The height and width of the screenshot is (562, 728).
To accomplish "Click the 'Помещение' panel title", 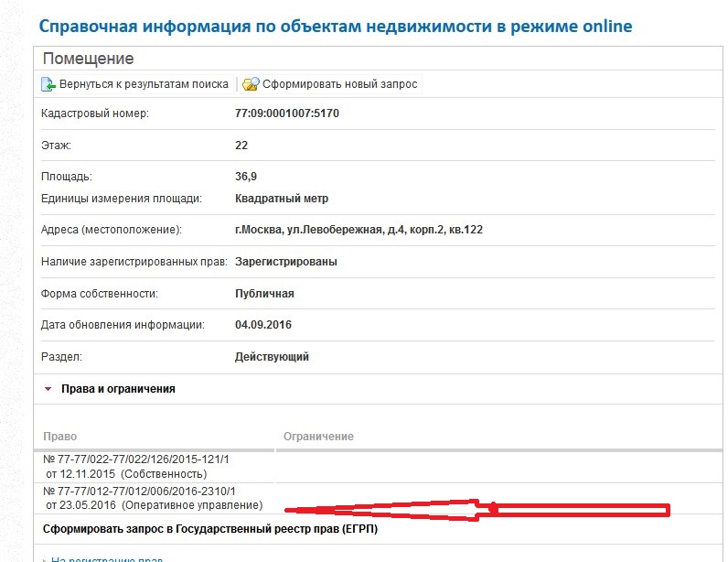I will coord(88,59).
